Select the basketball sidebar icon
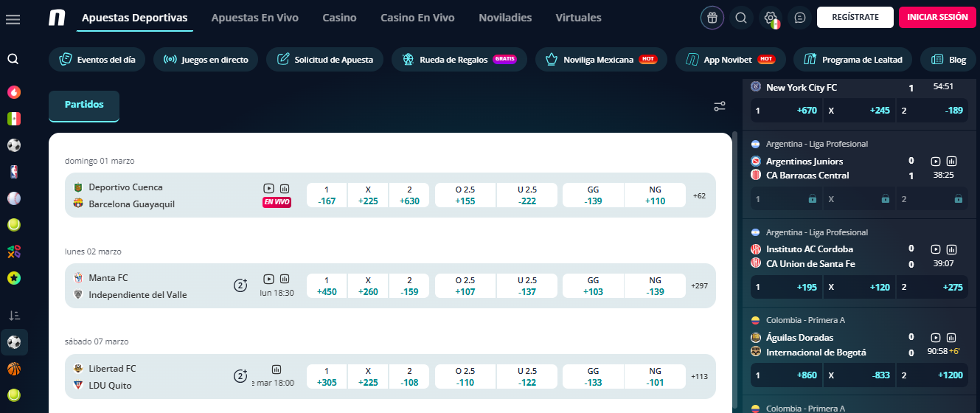 [x=13, y=369]
